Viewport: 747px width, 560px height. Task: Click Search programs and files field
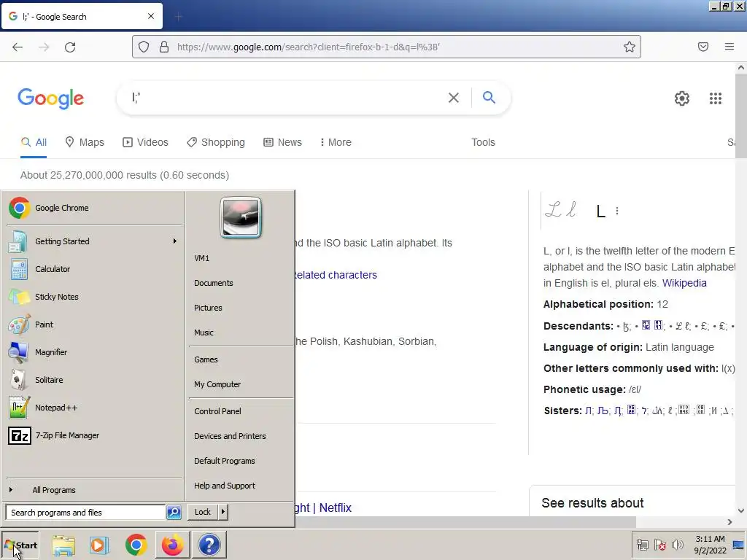coord(85,513)
